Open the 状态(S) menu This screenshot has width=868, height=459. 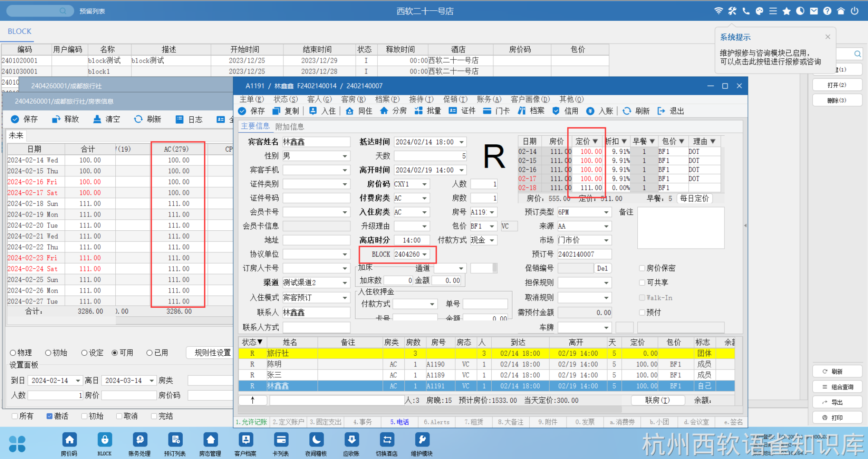pyautogui.click(x=286, y=99)
